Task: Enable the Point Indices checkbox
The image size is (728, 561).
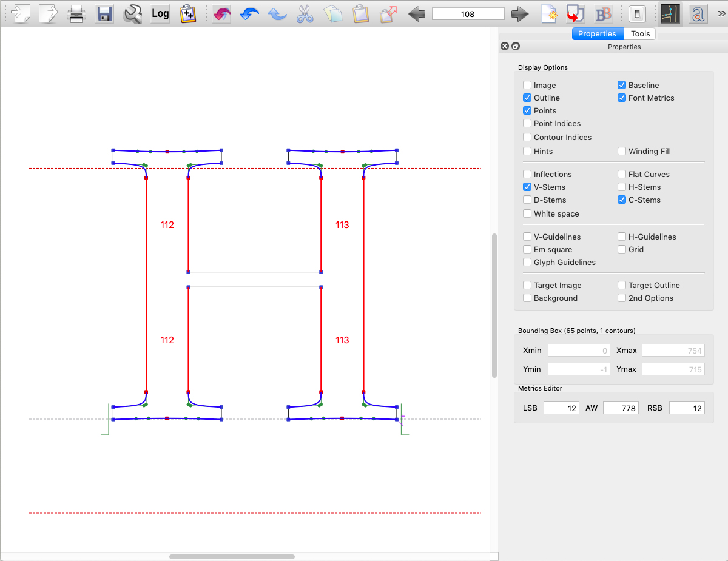Action: 527,124
